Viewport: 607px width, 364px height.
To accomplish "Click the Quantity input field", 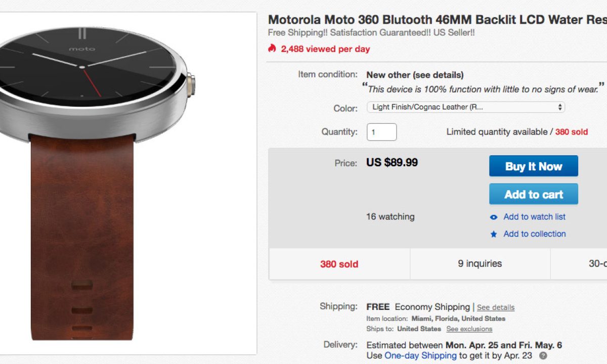I will (x=381, y=132).
